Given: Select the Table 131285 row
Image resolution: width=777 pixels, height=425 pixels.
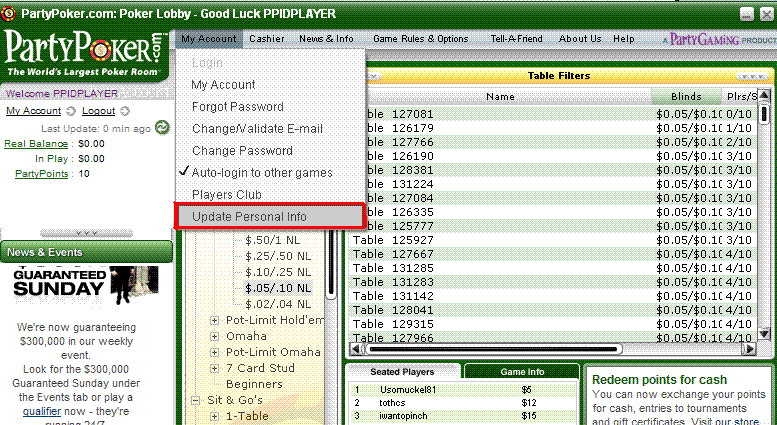Looking at the screenshot, I should (554, 268).
